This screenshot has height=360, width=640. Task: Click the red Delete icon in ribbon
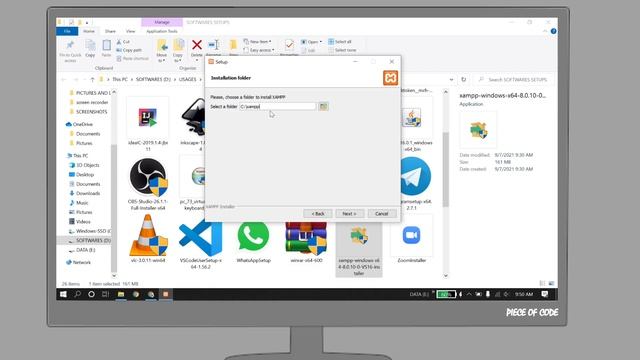197,45
